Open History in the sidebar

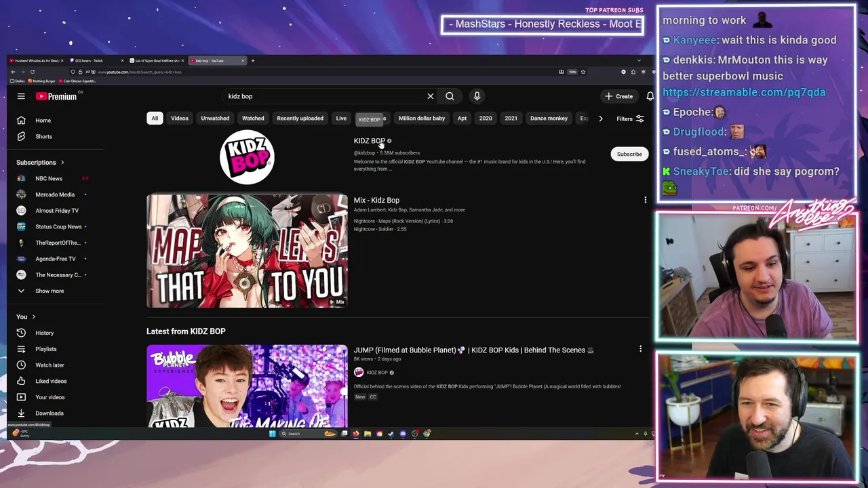tap(44, 333)
